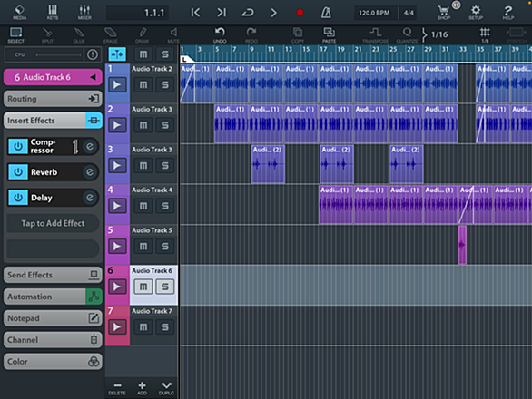The image size is (532, 399).
Task: Click the Duplicate track button
Action: [166, 388]
